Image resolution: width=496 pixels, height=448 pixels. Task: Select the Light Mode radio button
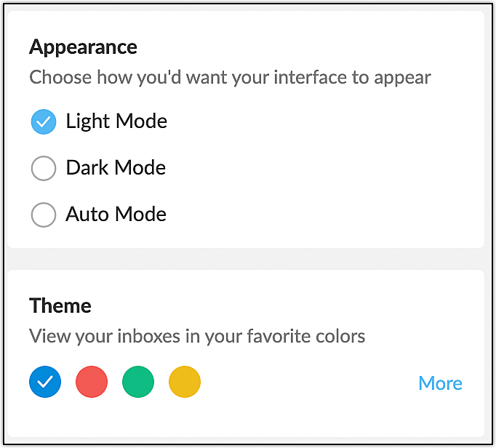[x=44, y=122]
